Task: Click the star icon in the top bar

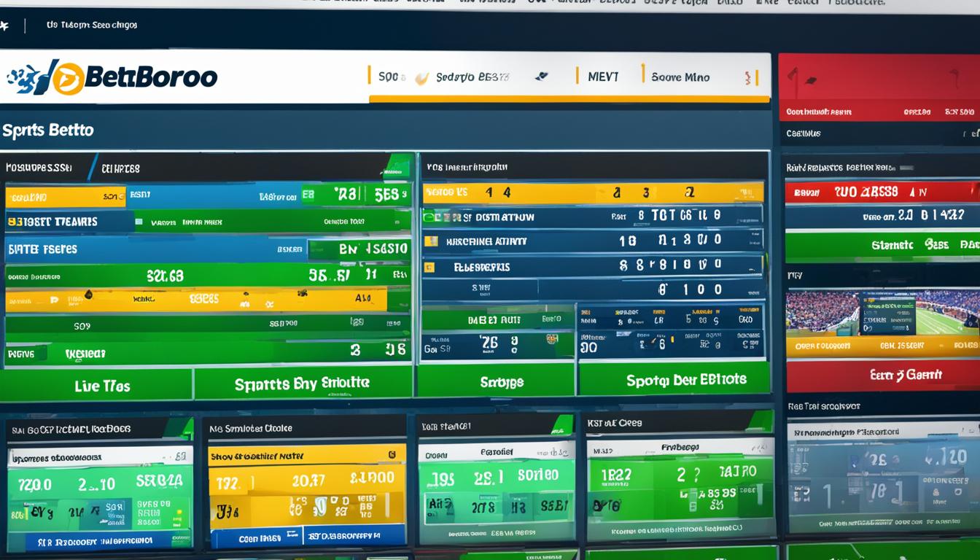Action: [x=4, y=26]
